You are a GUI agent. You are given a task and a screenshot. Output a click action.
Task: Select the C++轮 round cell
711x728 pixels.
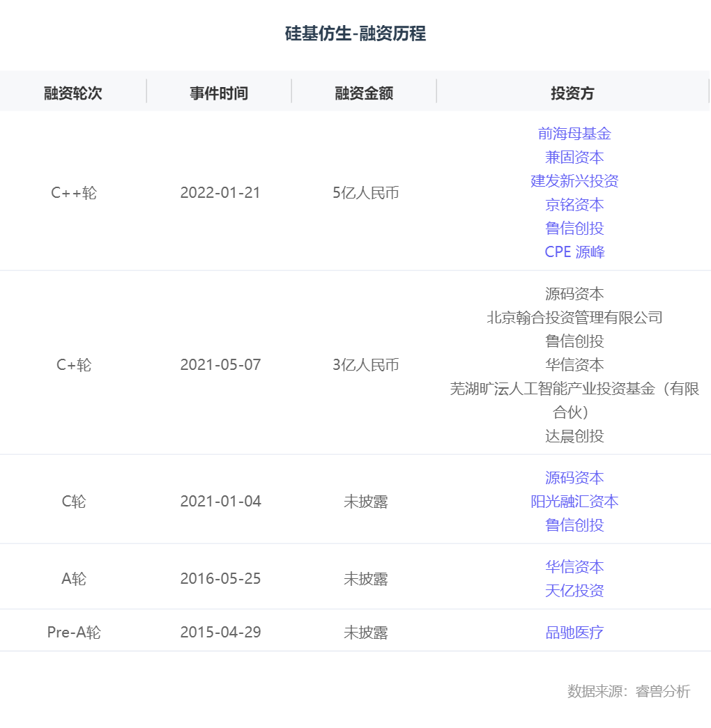(x=73, y=193)
